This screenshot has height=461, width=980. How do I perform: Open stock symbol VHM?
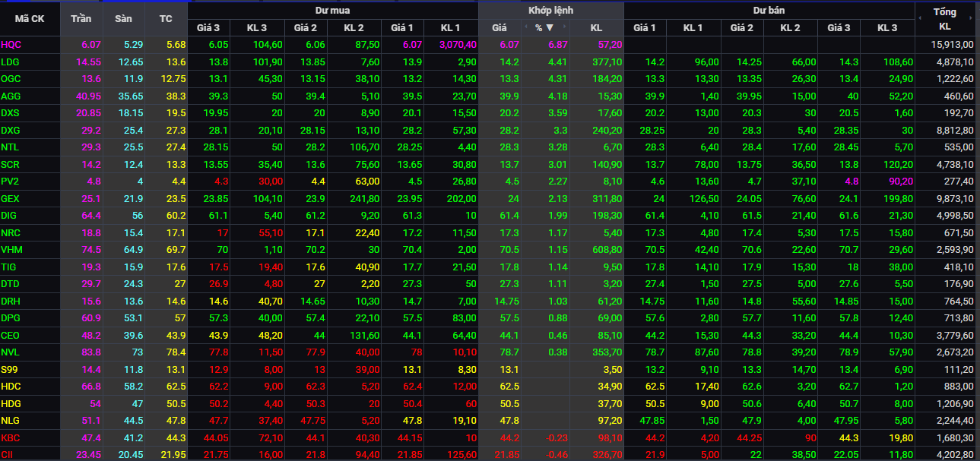point(11,249)
